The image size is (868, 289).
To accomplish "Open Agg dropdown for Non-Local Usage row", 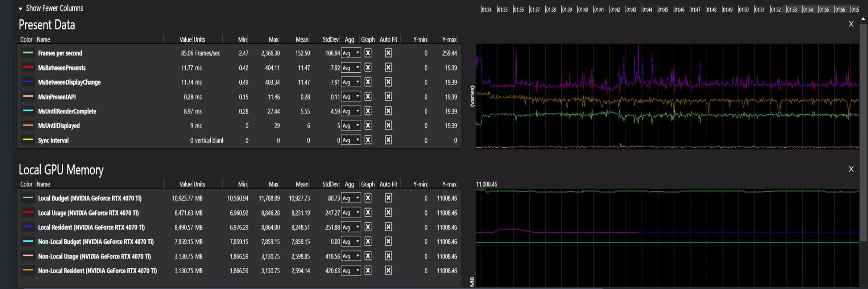I will point(351,256).
